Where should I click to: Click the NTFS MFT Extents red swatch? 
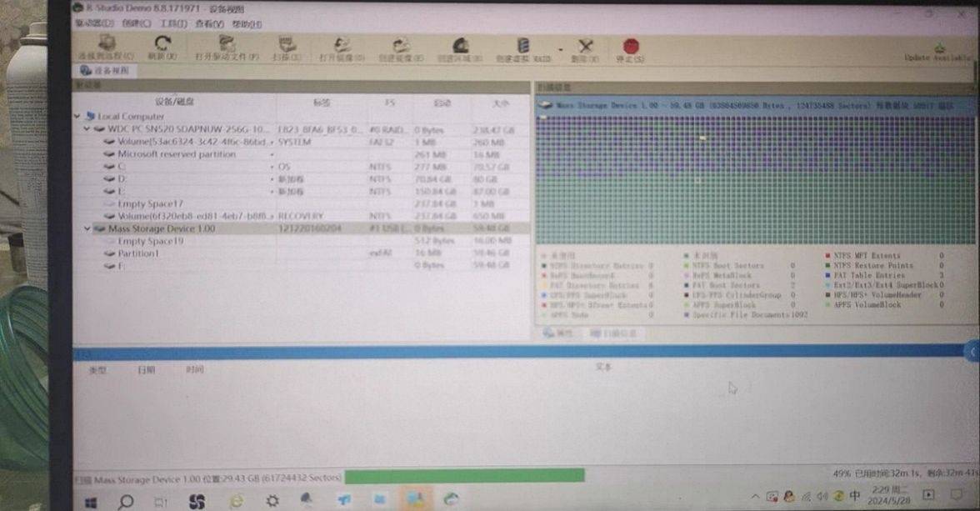tap(827, 256)
